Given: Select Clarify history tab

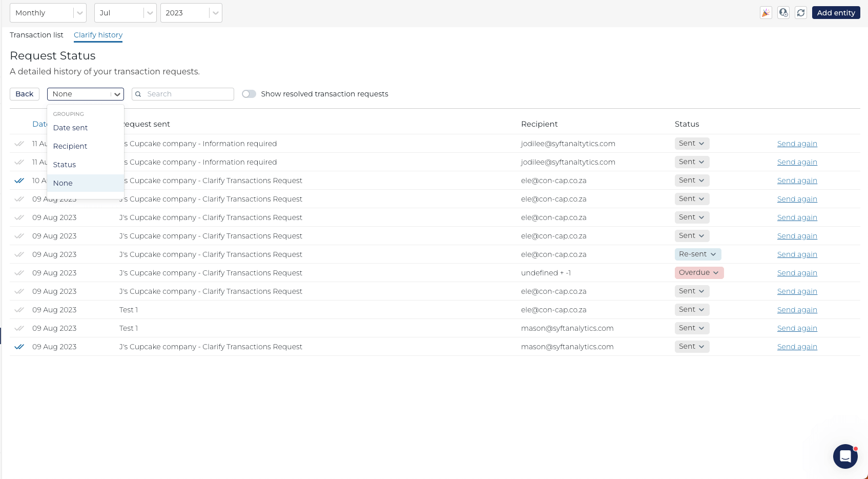Looking at the screenshot, I should (x=98, y=35).
